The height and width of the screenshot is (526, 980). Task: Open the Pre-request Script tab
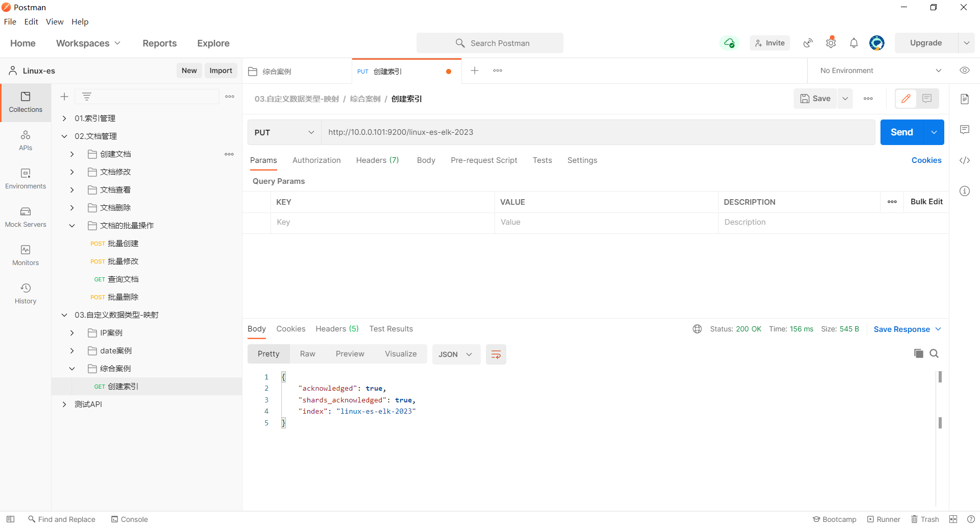pos(484,160)
